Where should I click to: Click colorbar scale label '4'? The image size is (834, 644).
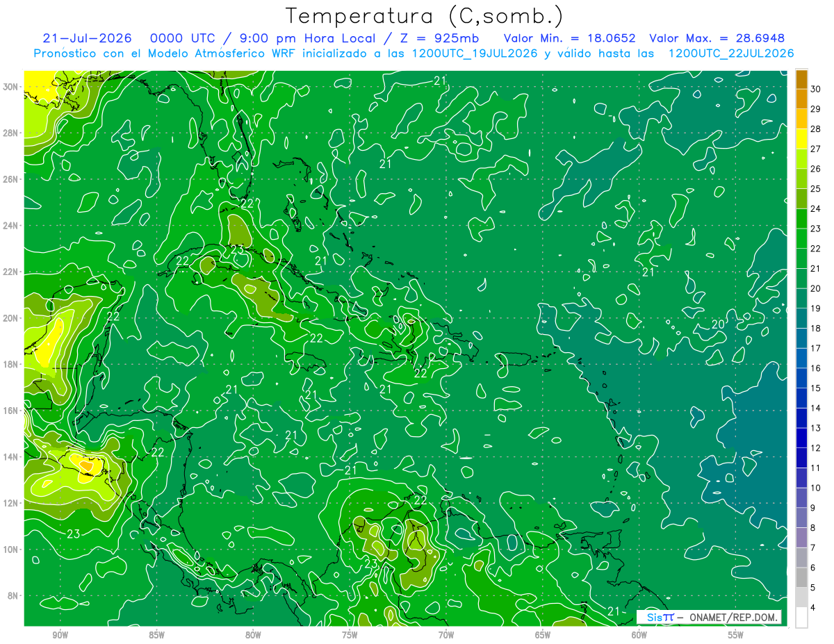pos(813,607)
